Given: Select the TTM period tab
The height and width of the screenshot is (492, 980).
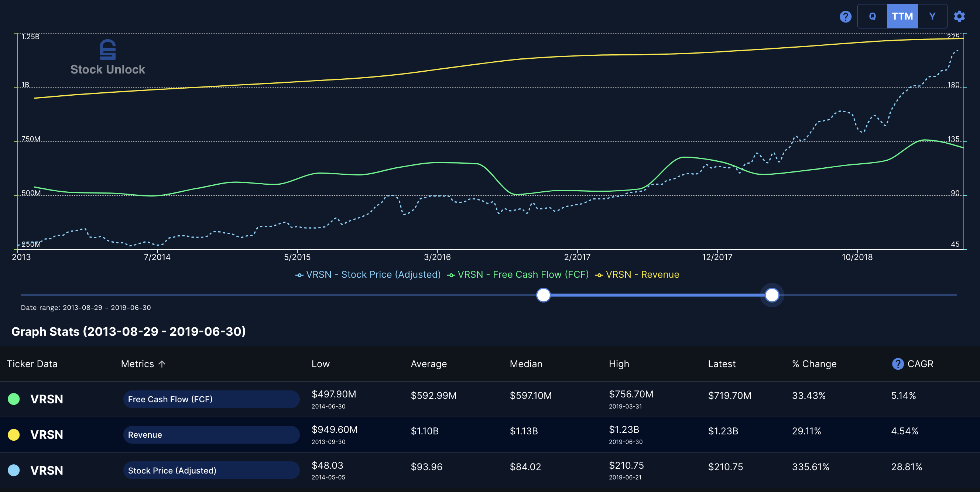Looking at the screenshot, I should (x=902, y=16).
